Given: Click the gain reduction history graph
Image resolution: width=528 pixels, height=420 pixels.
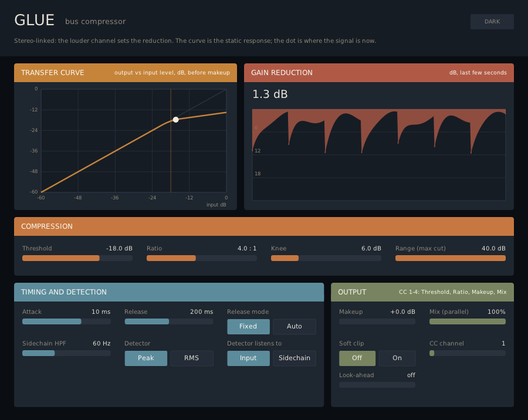Looking at the screenshot, I should [x=379, y=155].
